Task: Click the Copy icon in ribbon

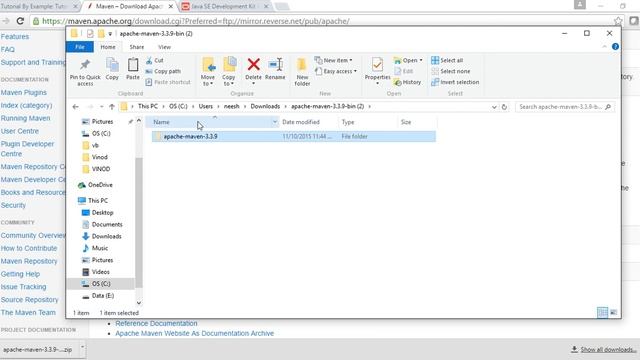Action: coord(112,69)
